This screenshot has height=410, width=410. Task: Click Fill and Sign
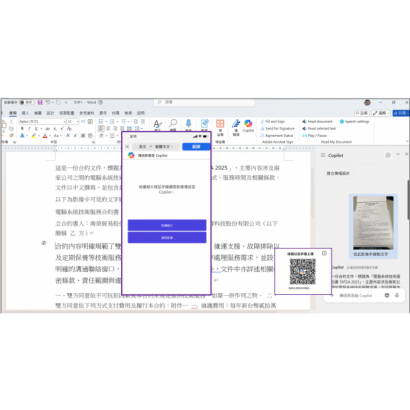tap(273, 122)
